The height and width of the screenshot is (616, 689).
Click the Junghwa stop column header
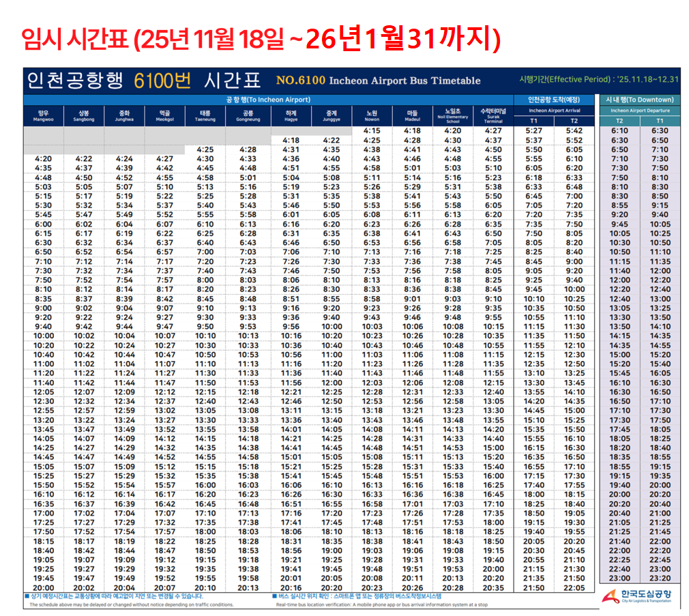point(124,115)
